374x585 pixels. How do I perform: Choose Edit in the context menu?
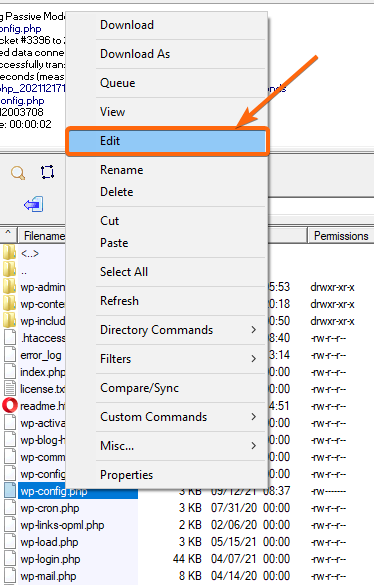(167, 141)
